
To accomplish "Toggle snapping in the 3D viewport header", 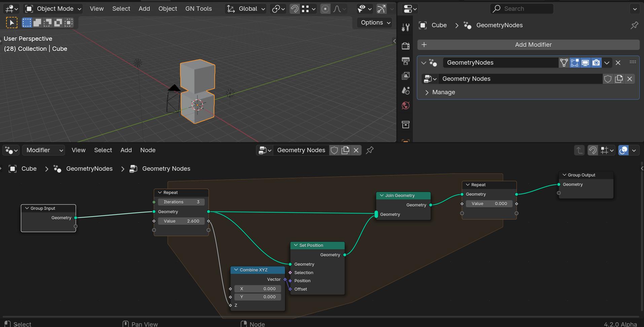I will point(294,9).
